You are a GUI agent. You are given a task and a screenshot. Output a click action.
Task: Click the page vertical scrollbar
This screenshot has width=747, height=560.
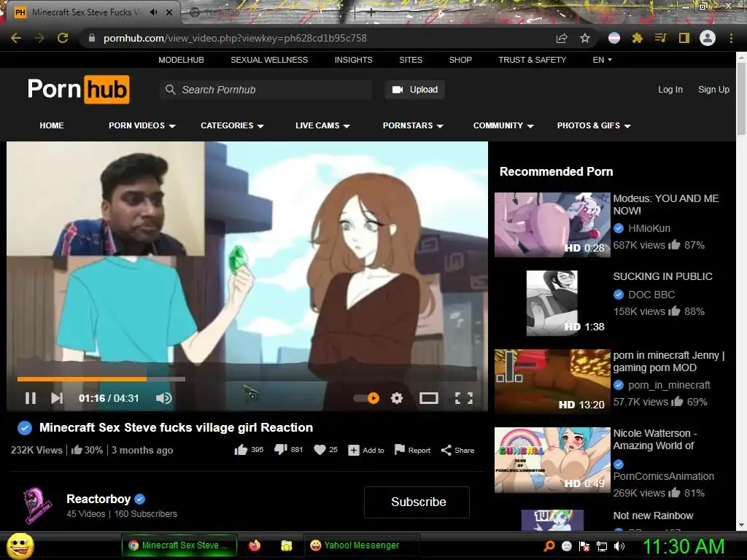[x=742, y=98]
